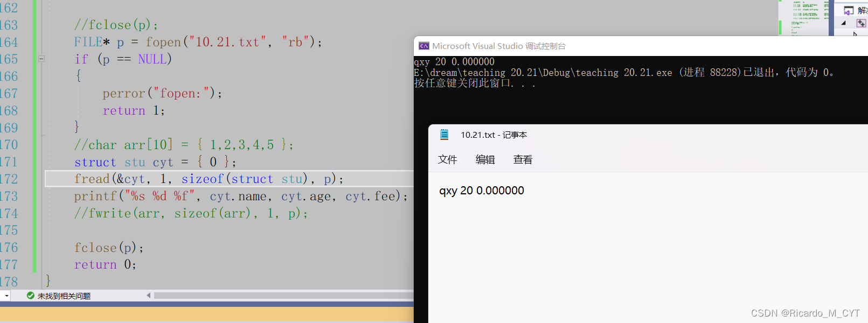Click the 'qxy 20 0.000000' text in Notepad
The image size is (868, 323).
(482, 191)
